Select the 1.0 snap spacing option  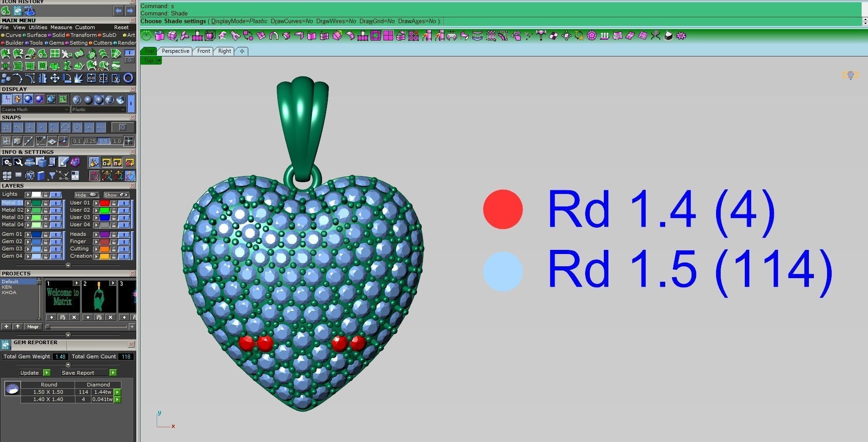117,141
